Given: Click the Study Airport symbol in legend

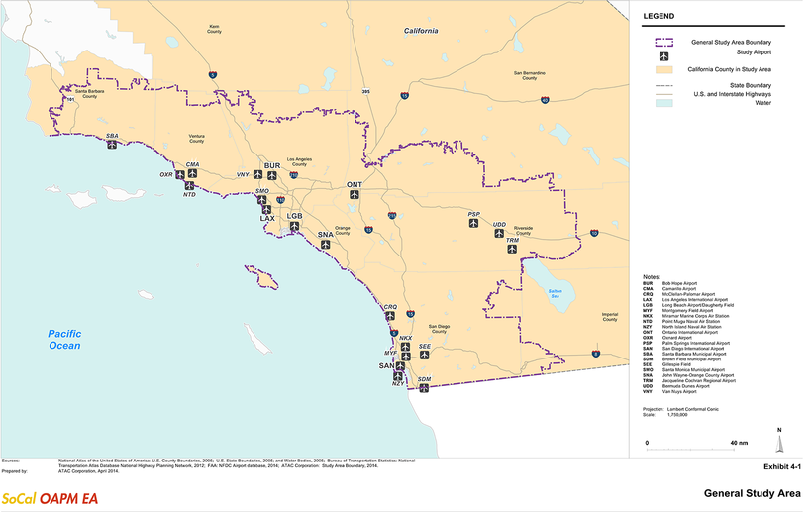Looking at the screenshot, I should click(x=662, y=56).
